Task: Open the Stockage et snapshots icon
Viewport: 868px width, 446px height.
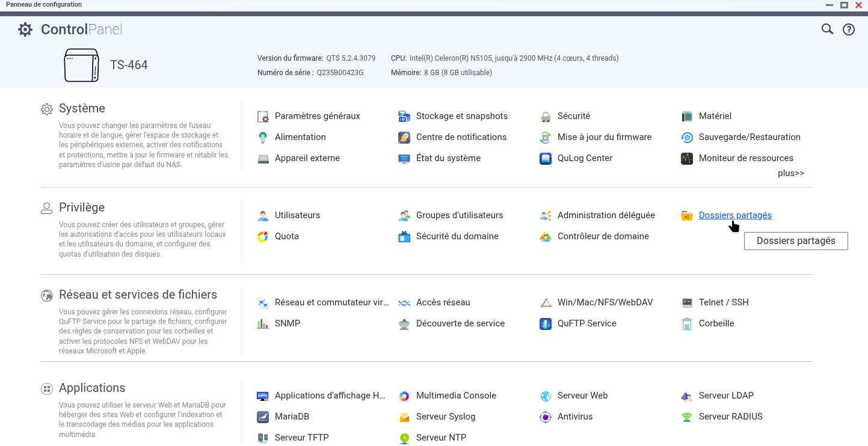Action: (x=404, y=116)
